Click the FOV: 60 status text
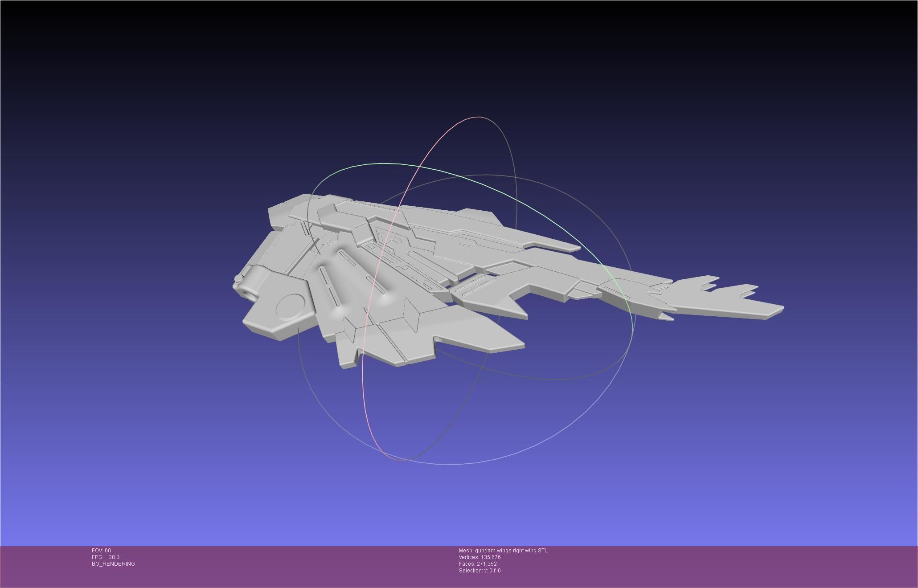The height and width of the screenshot is (588, 918). tap(101, 551)
